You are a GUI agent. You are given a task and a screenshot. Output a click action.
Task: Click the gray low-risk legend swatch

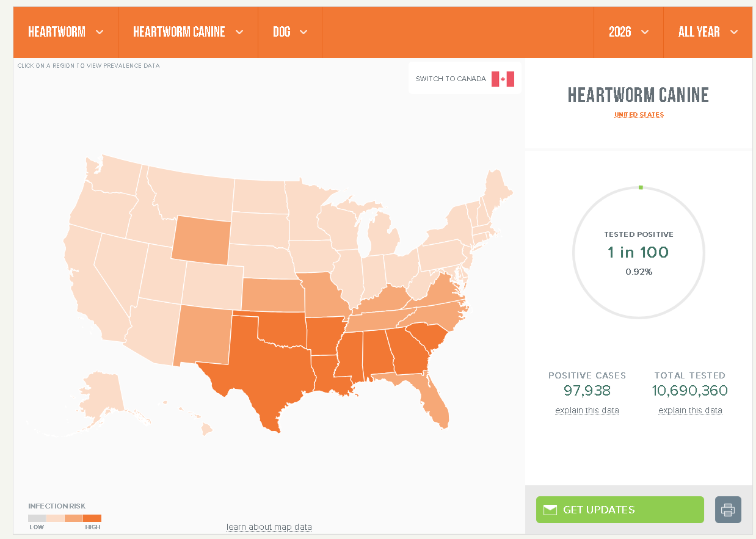37,518
